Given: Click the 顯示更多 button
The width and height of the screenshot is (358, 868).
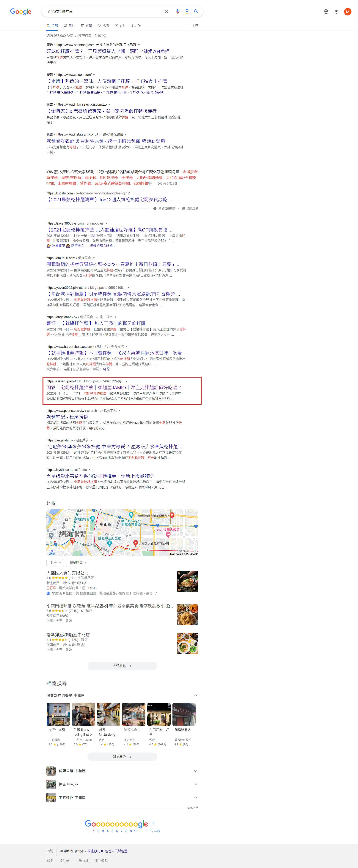Looking at the screenshot, I should tap(122, 756).
